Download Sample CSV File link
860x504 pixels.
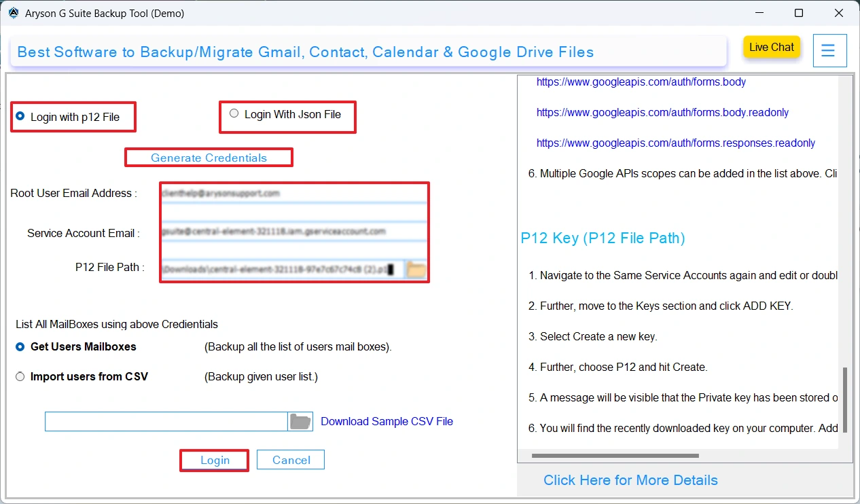click(387, 421)
